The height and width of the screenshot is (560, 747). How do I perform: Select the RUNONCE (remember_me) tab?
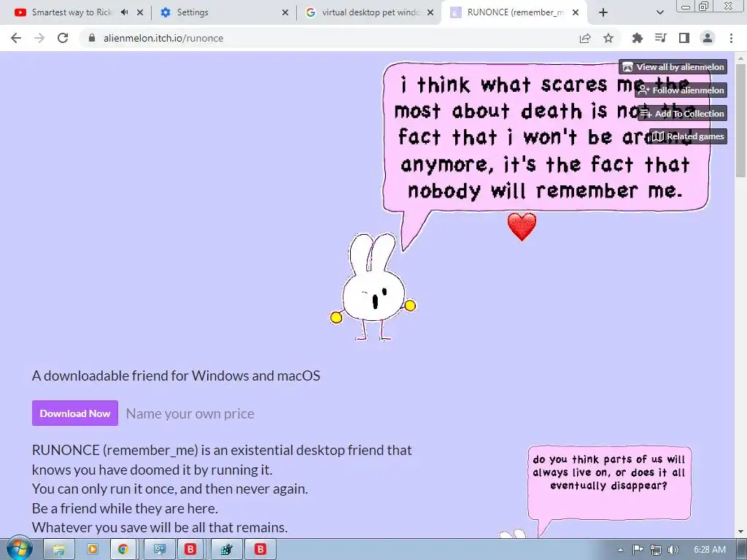pos(516,12)
